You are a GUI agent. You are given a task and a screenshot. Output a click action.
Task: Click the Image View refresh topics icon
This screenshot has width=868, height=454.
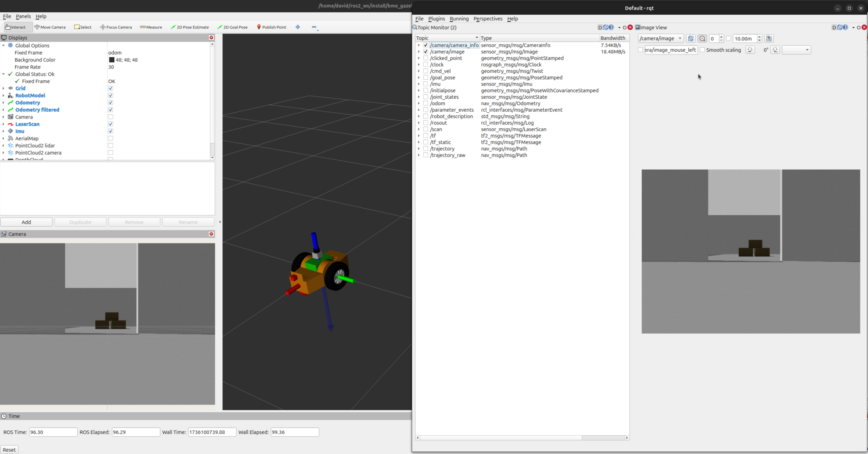click(x=690, y=39)
